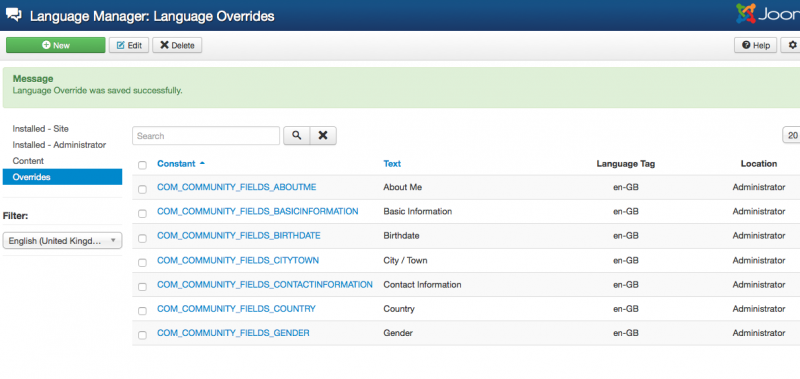Toggle the select-all checkbox in table header
Viewport: 800px width, 379px height.
(x=142, y=165)
